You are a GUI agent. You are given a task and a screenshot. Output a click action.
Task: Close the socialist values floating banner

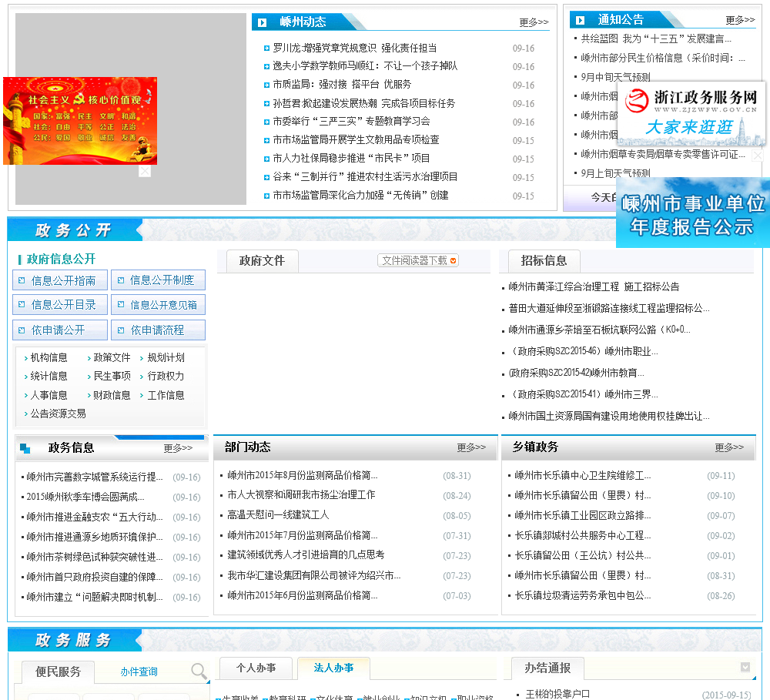[145, 171]
